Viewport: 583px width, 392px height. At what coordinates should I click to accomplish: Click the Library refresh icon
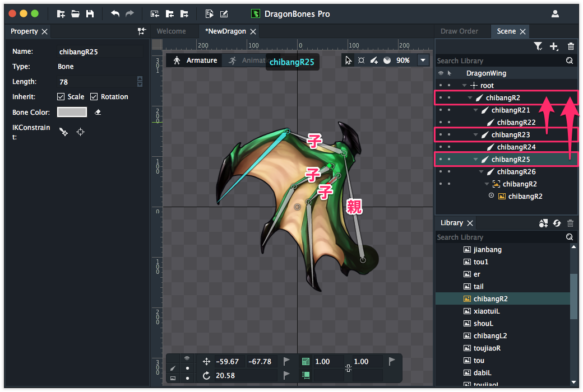557,223
